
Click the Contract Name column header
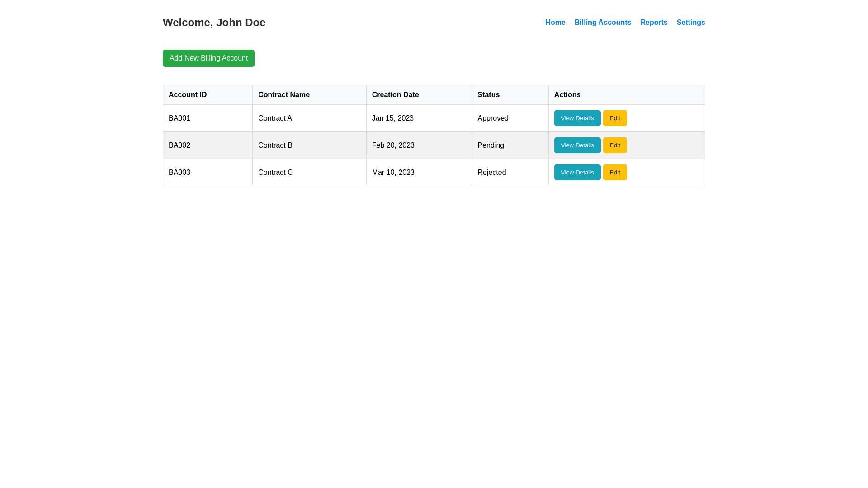[283, 95]
